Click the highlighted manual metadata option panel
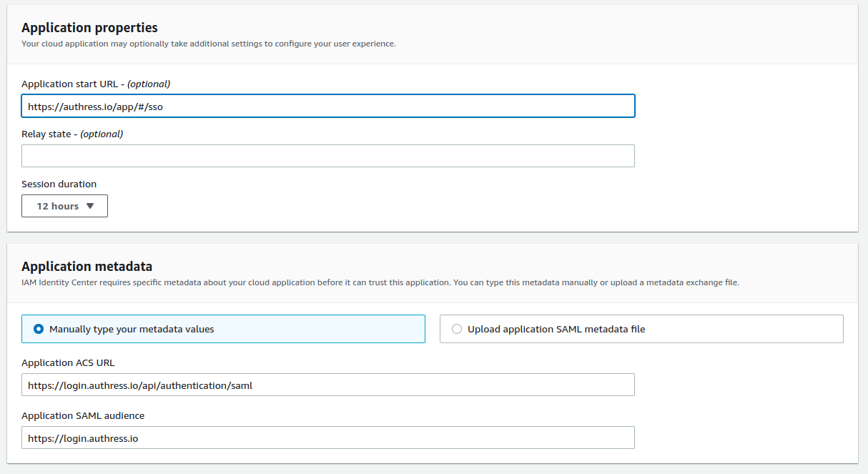868x474 pixels. coord(223,328)
